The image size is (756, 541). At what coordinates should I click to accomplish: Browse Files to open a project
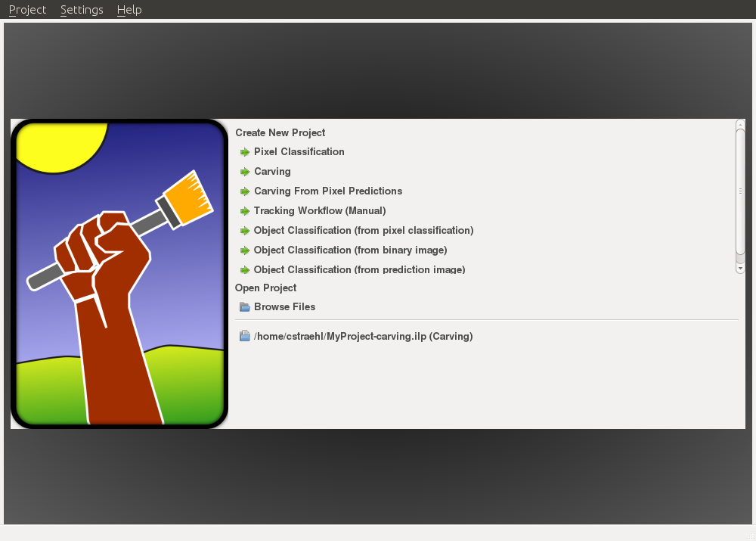[284, 307]
